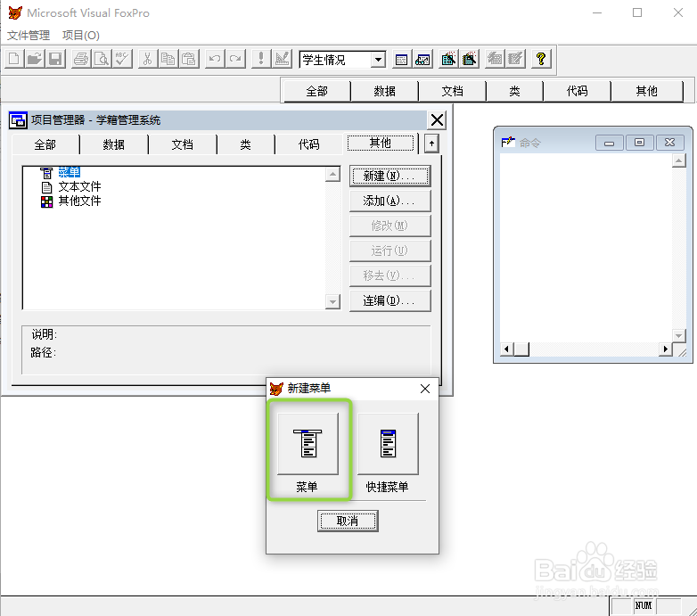Screen dimensions: 697x616
Task: Click the 命令 window title icon
Action: [508, 143]
